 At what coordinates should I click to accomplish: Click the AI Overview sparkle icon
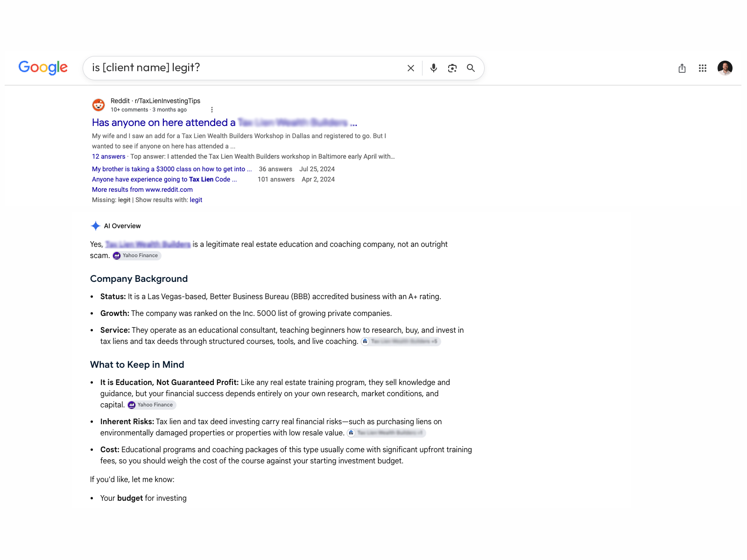pyautogui.click(x=96, y=226)
